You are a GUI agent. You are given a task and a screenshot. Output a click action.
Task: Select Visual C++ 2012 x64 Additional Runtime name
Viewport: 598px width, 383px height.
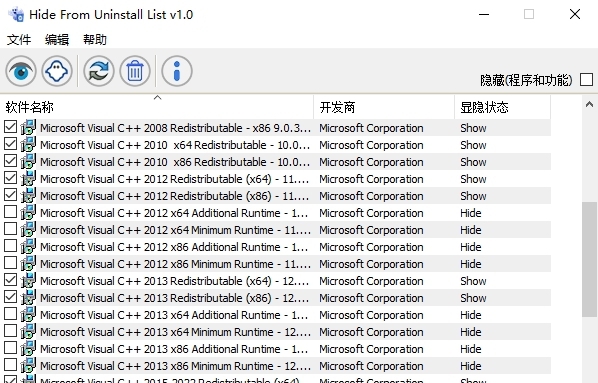click(174, 213)
